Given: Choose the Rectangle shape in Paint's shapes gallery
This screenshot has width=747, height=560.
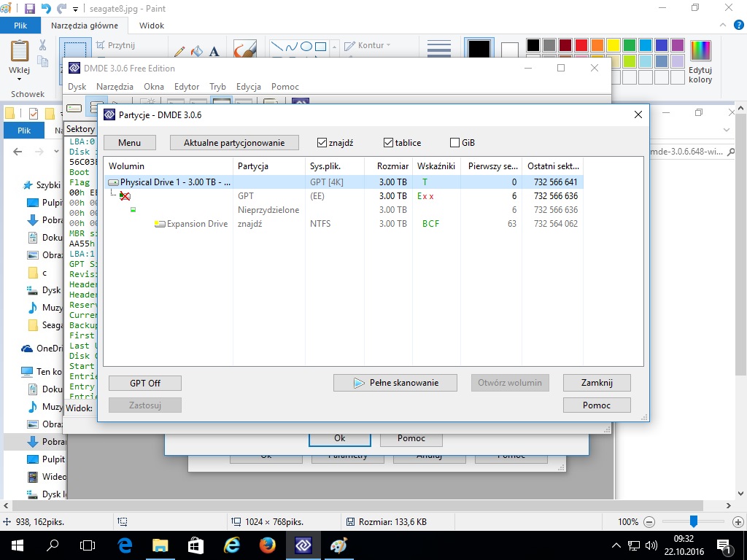Looking at the screenshot, I should [321, 46].
